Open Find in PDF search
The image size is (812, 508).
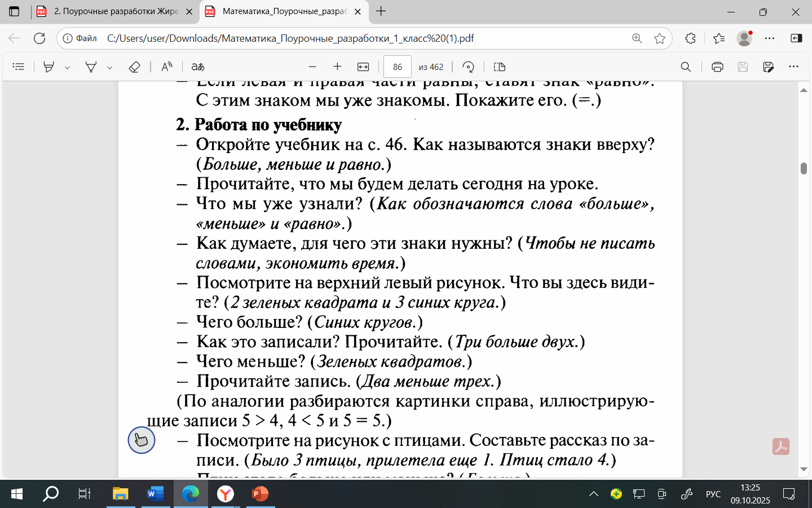(x=686, y=67)
